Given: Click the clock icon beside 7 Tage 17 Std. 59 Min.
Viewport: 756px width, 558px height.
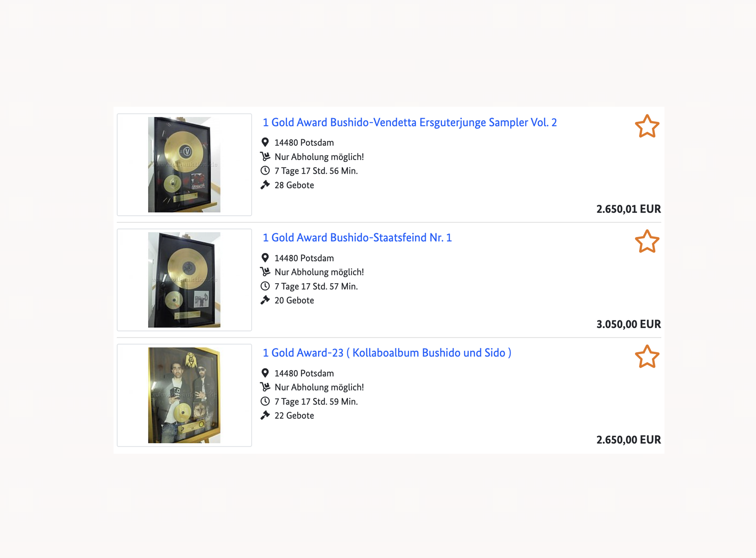Looking at the screenshot, I should point(265,401).
